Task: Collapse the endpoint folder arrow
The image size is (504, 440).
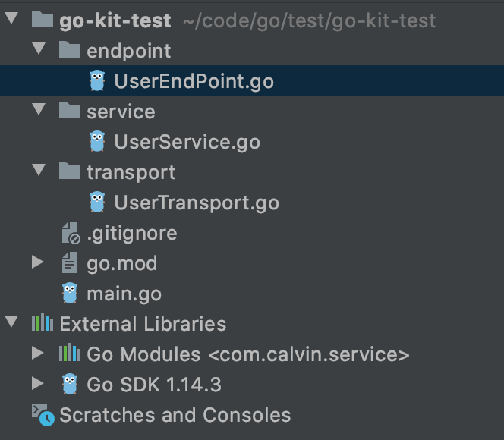Action: (x=38, y=50)
